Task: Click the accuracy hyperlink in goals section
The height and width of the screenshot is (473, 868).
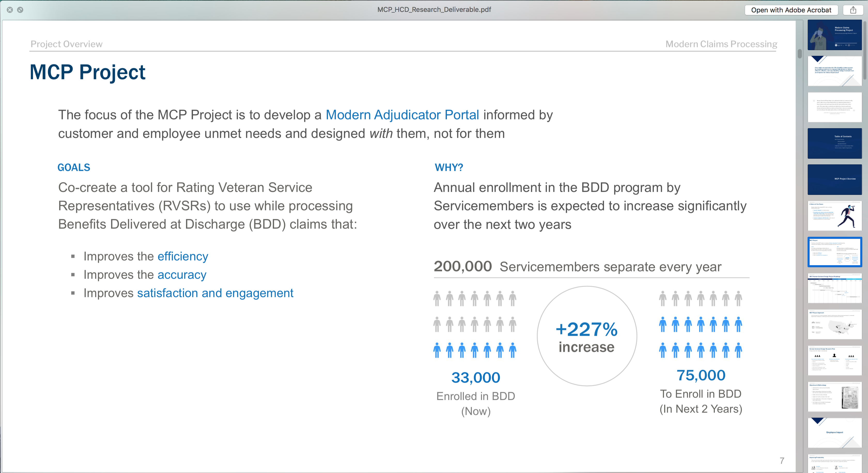Action: coord(182,274)
